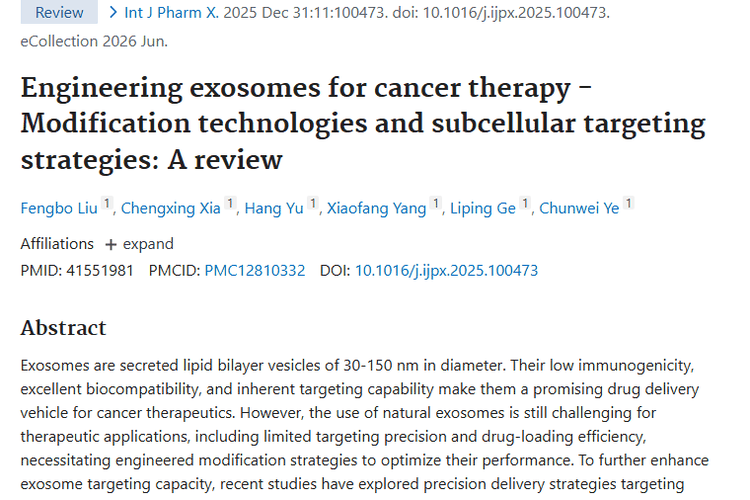Open author Fengbo Liu's link
The width and height of the screenshot is (750, 500).
(x=59, y=208)
